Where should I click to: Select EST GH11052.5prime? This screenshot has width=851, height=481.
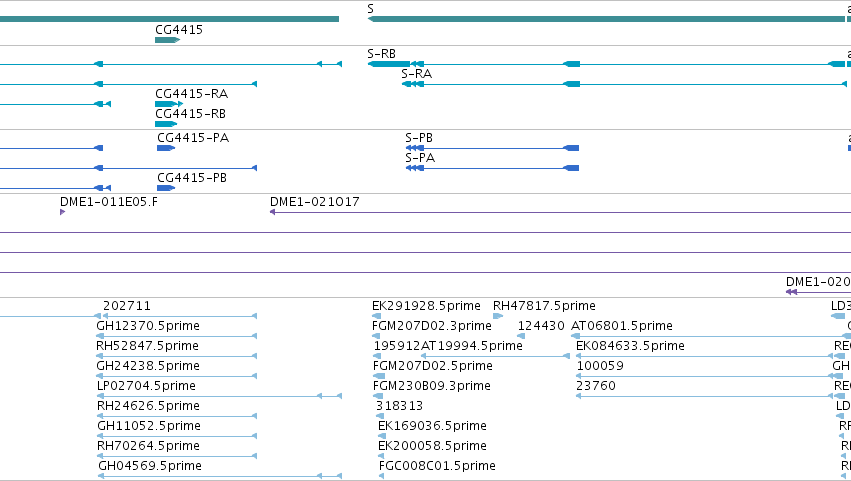[149, 426]
